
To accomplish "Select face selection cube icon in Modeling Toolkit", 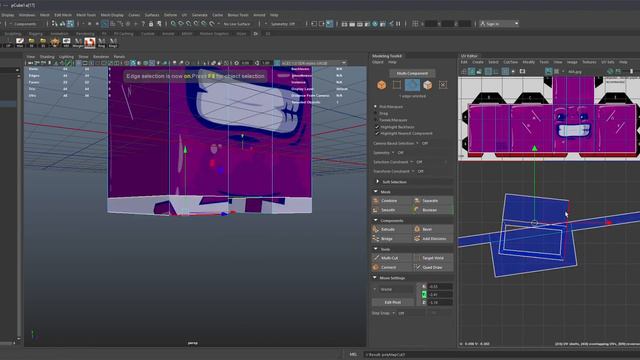I will [x=427, y=84].
